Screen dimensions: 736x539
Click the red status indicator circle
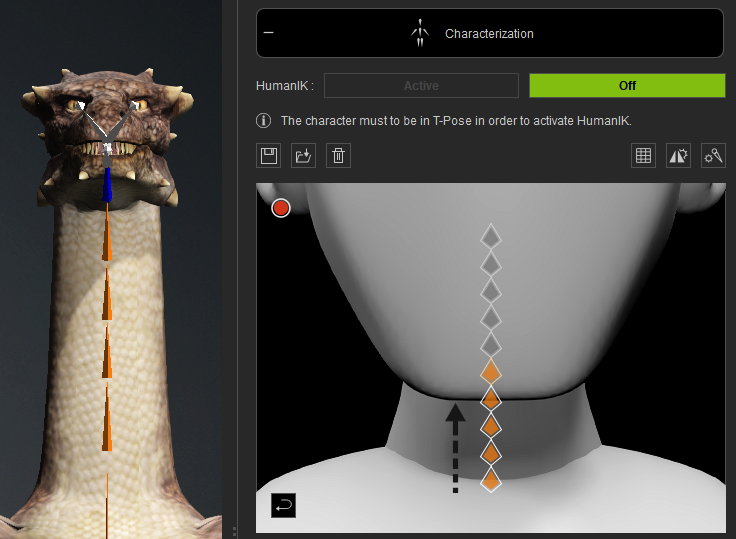pos(281,208)
